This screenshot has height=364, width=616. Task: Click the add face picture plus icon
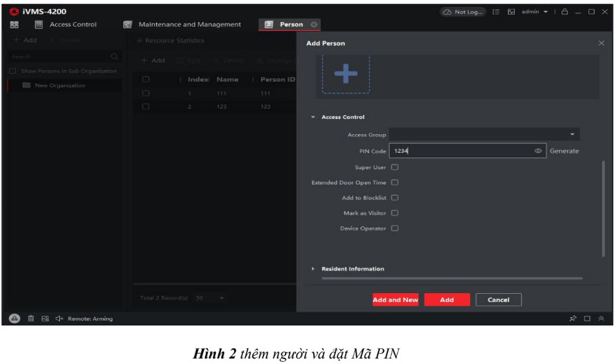coord(346,74)
